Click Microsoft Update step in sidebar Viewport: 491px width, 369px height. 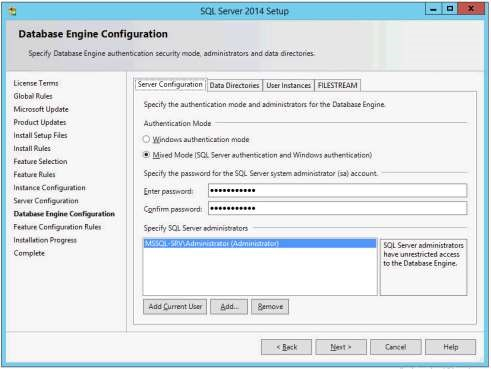pos(41,109)
